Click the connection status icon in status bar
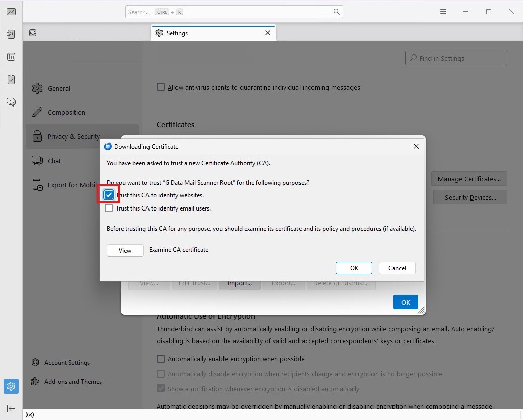The width and height of the screenshot is (523, 420). (x=30, y=415)
